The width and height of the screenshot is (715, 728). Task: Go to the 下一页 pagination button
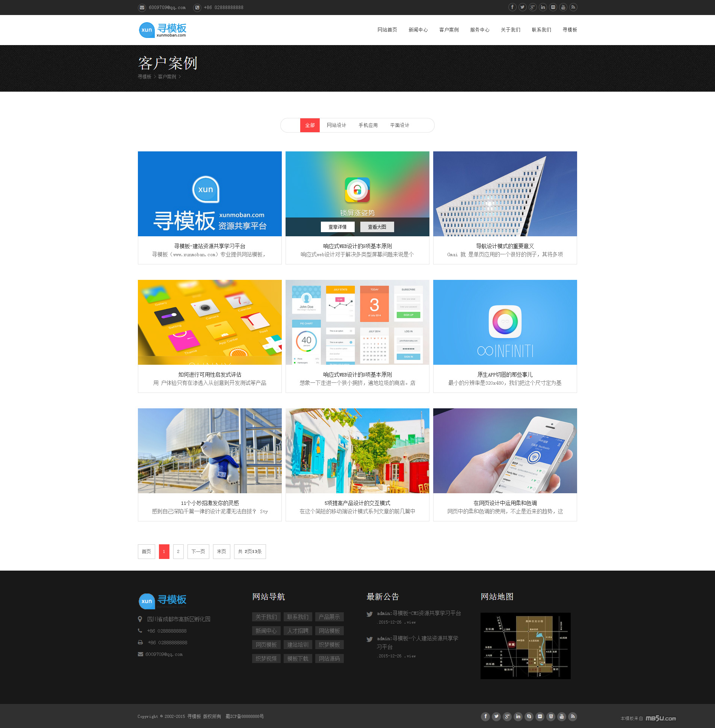(198, 551)
